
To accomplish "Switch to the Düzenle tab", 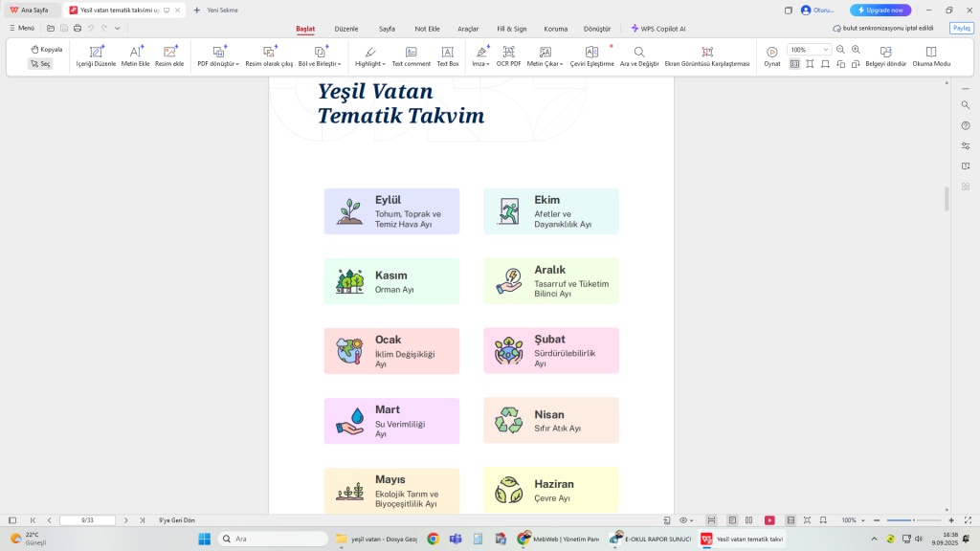I will tap(346, 29).
